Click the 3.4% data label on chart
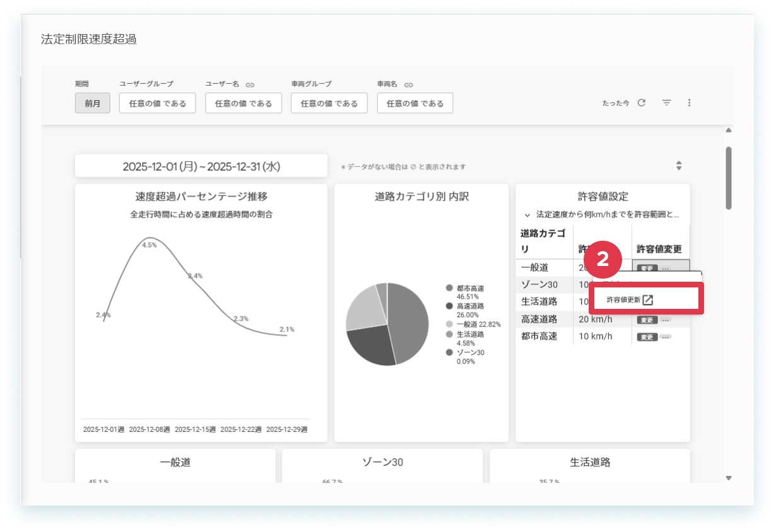The width and height of the screenshot is (774, 532). 195,276
